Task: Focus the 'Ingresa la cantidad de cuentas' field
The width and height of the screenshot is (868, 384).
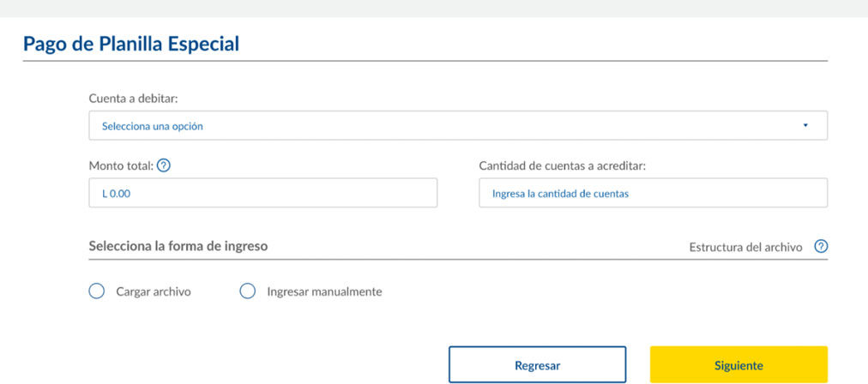Action: point(653,194)
